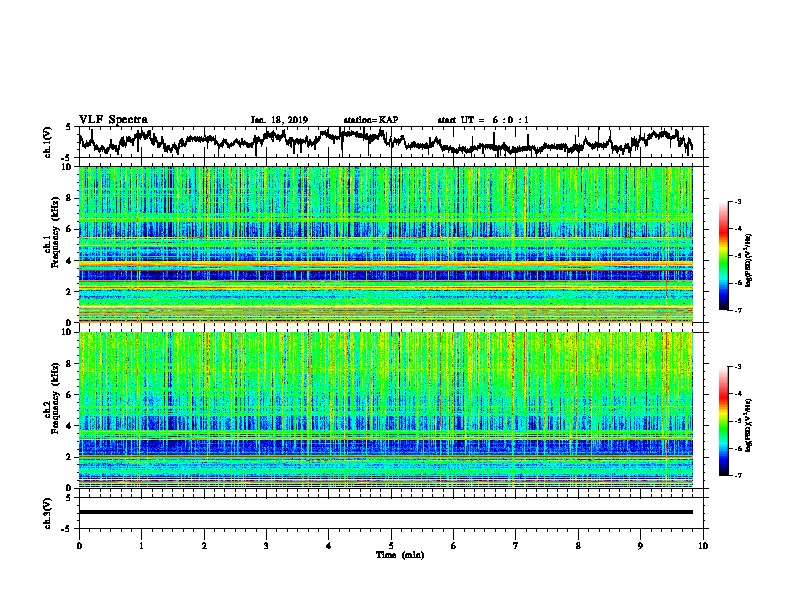
Task: Click the 'Time (min)' x-axis label
Action: (x=400, y=555)
